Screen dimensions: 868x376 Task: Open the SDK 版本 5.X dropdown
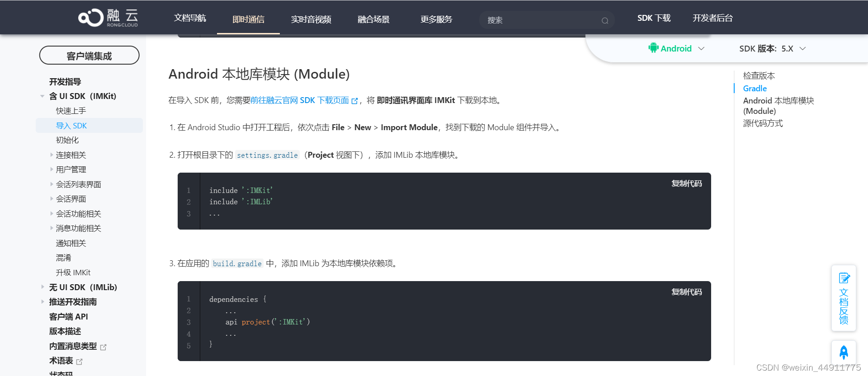[x=773, y=48]
